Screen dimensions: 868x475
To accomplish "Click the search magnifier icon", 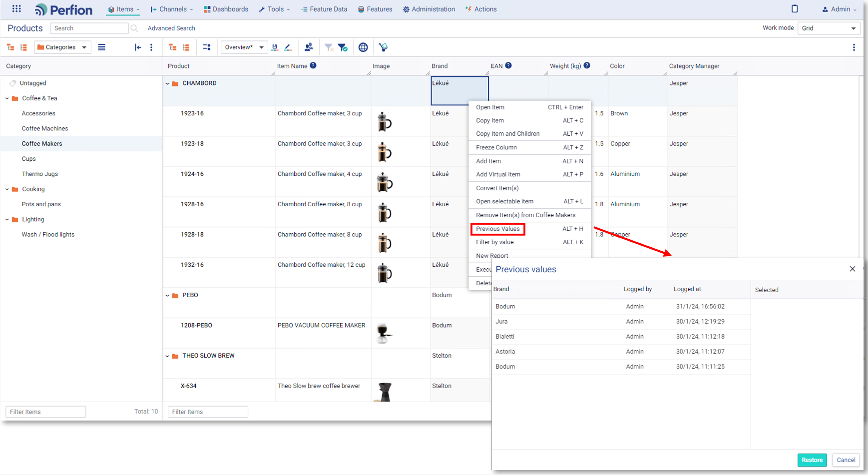I will 134,28.
